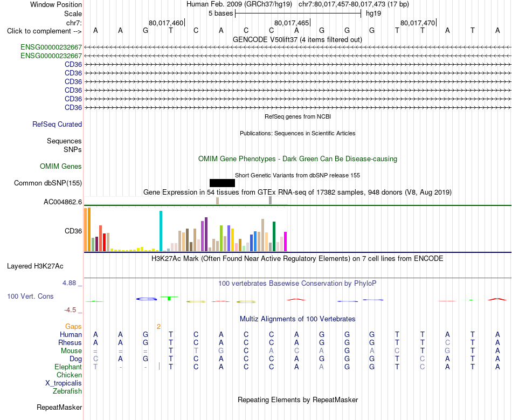Click the Human species row label
The width and height of the screenshot is (512, 420).
click(x=71, y=334)
